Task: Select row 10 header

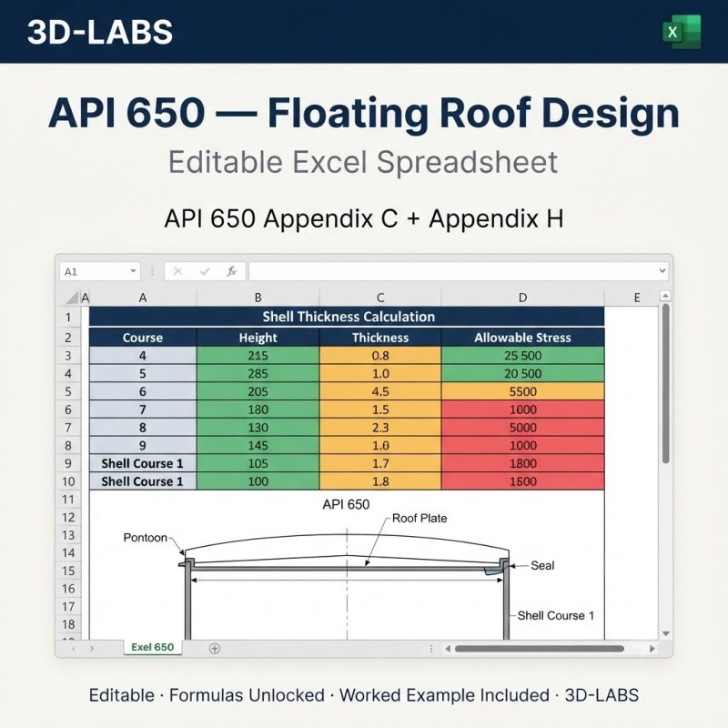Action: pos(68,481)
